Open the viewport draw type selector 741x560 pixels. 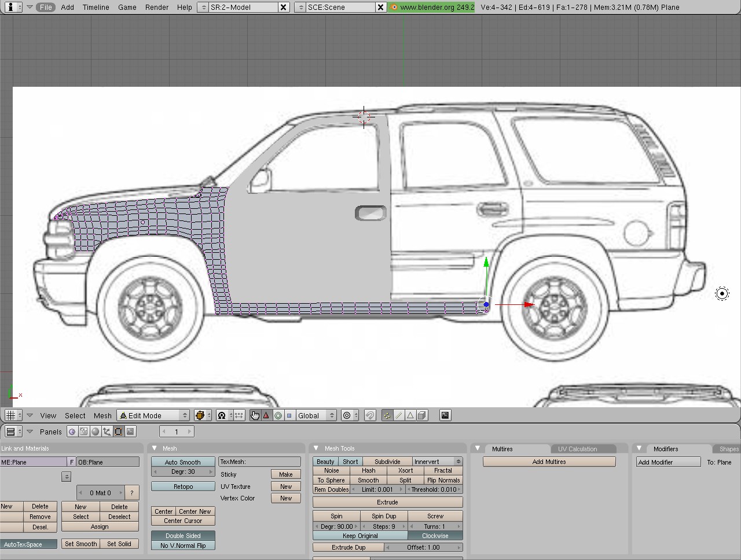coord(203,415)
